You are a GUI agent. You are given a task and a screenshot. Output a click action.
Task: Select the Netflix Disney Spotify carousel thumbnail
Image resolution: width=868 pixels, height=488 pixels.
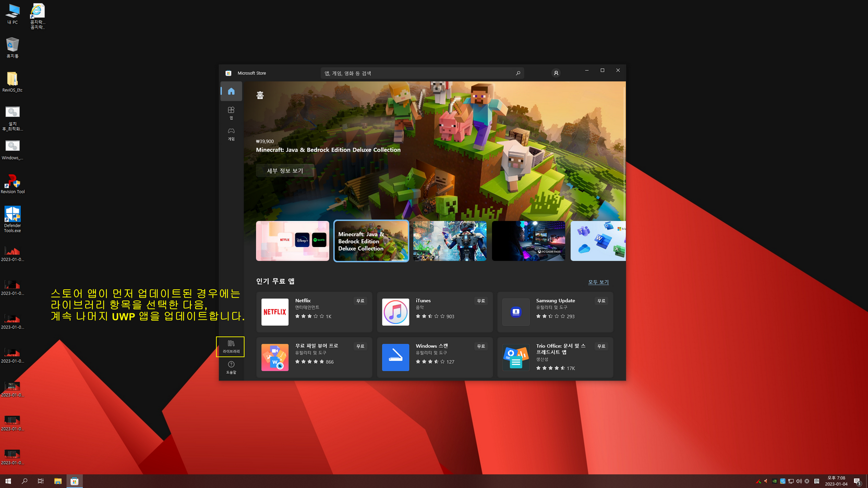293,241
